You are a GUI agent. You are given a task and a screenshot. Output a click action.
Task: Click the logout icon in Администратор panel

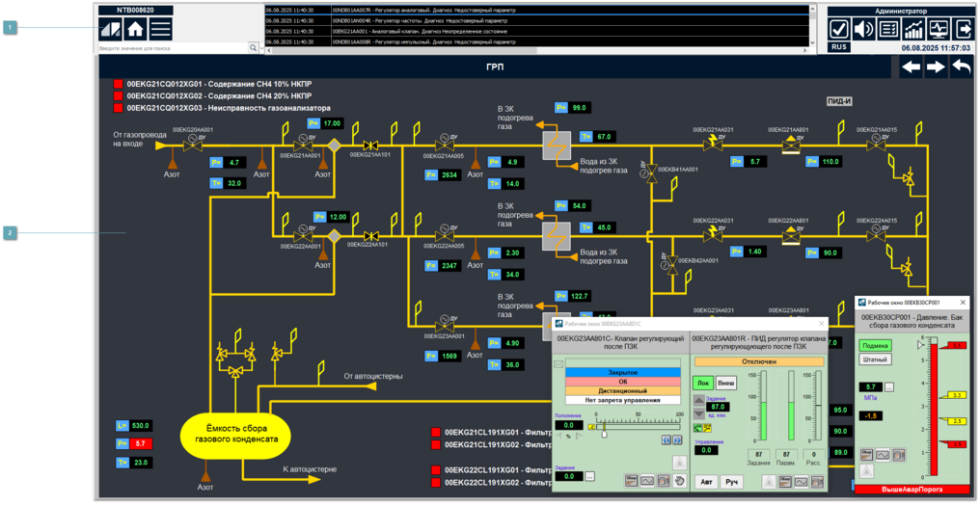point(963,28)
